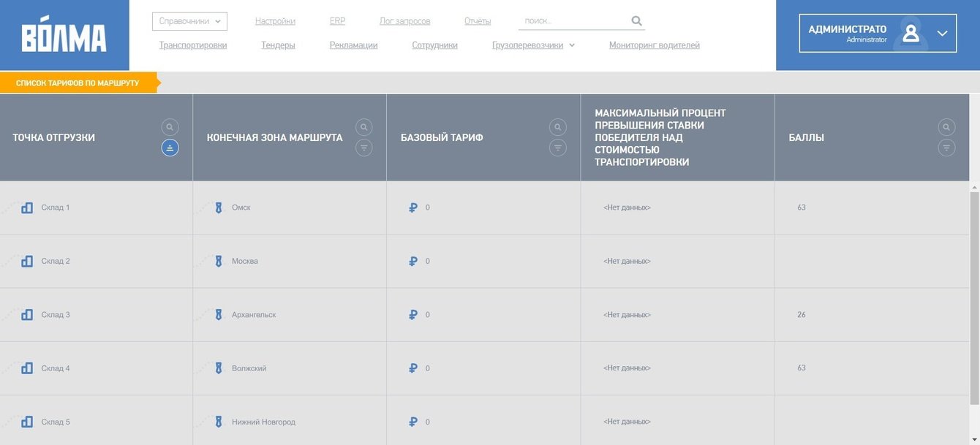980x445 pixels.
Task: Open the Лог запросов link
Action: point(404,21)
